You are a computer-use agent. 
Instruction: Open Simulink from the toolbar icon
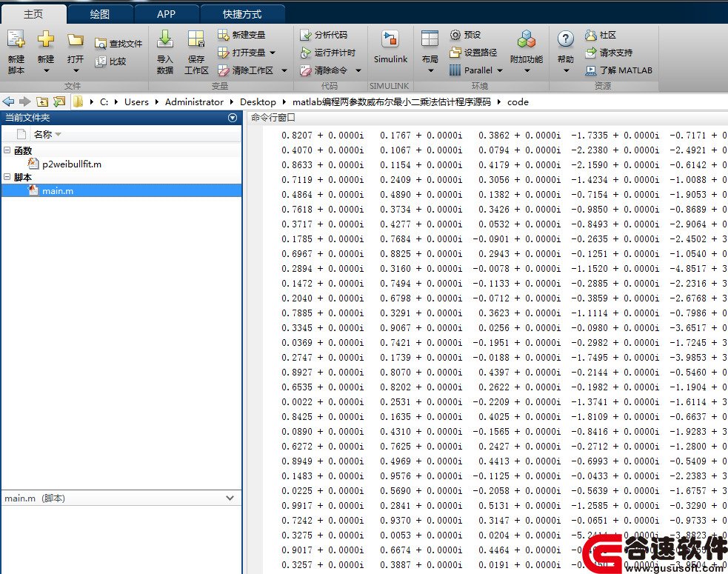[x=390, y=39]
